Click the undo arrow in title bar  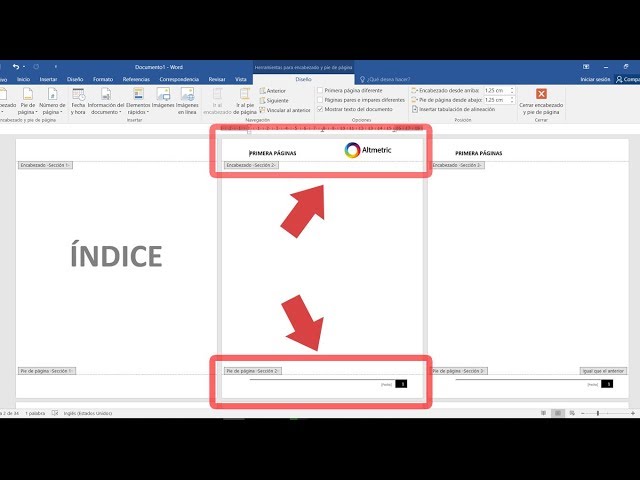[16, 67]
